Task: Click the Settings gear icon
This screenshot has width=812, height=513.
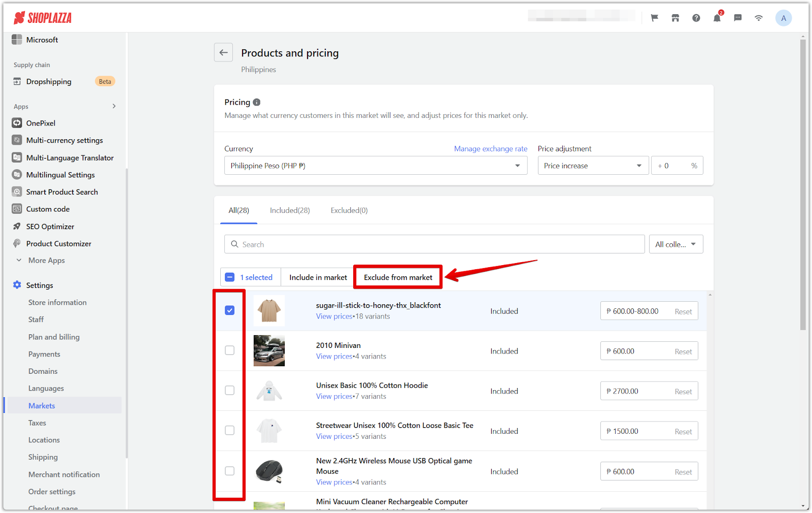Action: [17, 285]
